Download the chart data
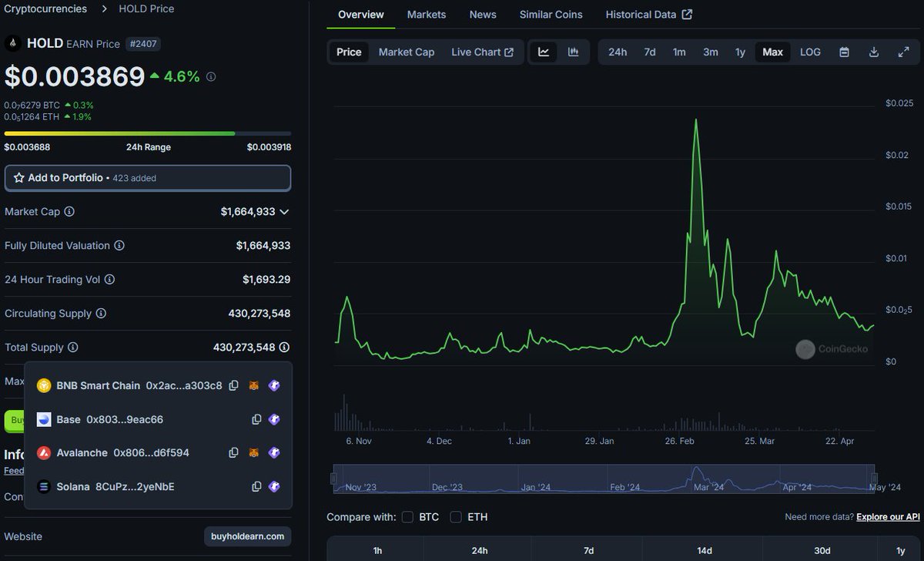 pyautogui.click(x=874, y=52)
